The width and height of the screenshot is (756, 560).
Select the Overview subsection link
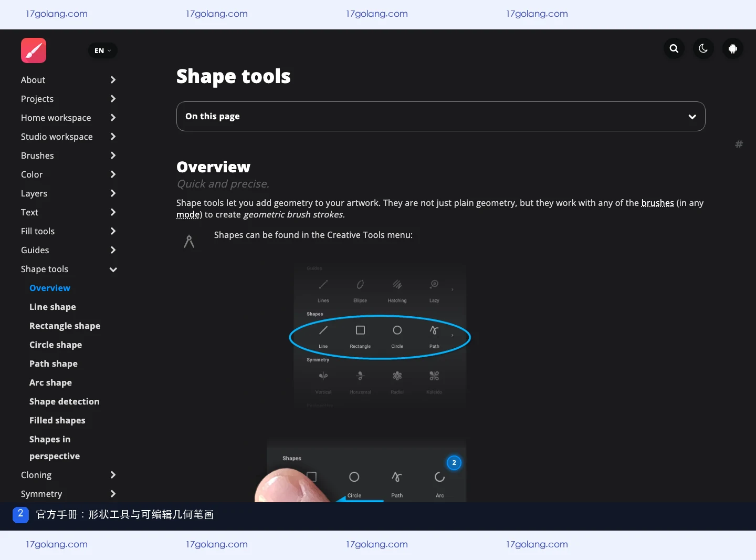(50, 288)
